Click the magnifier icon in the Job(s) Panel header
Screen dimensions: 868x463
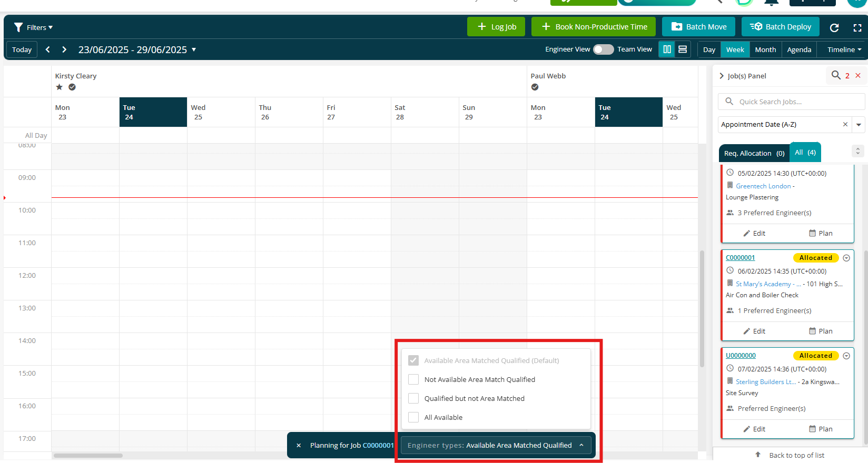coord(836,75)
